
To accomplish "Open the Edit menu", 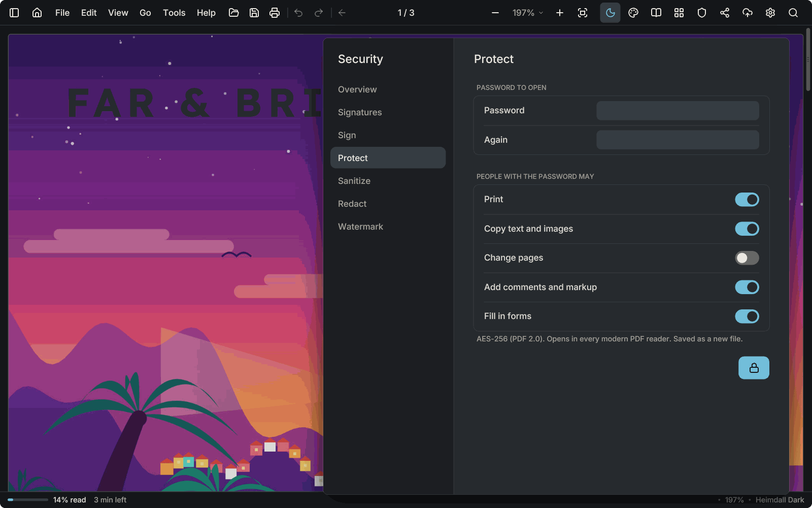I will pos(89,13).
